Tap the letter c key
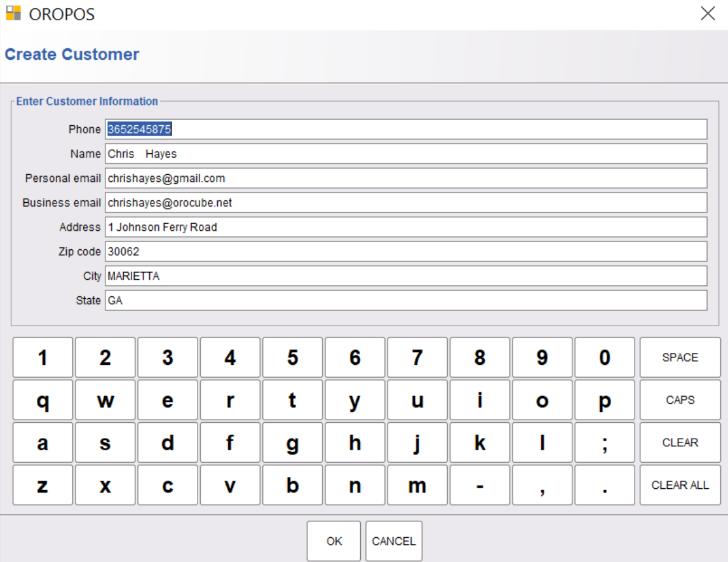Image resolution: width=728 pixels, height=562 pixels. [168, 485]
